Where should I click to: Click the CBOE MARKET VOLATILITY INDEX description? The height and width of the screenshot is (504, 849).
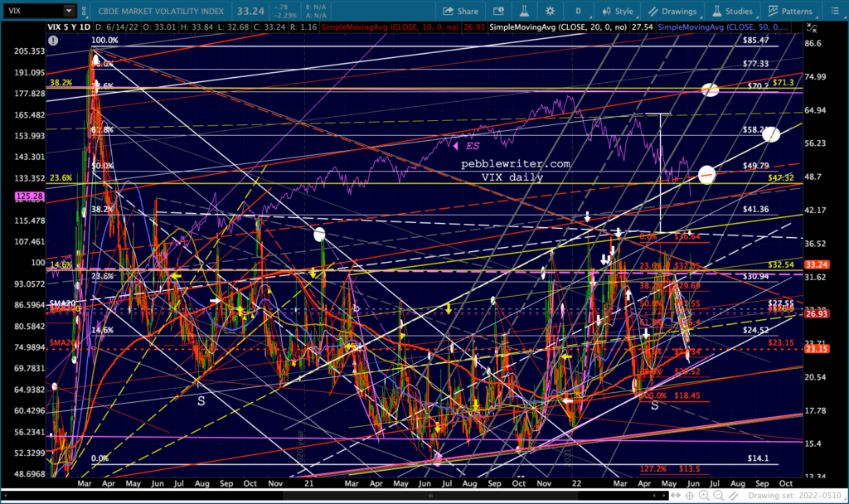161,11
